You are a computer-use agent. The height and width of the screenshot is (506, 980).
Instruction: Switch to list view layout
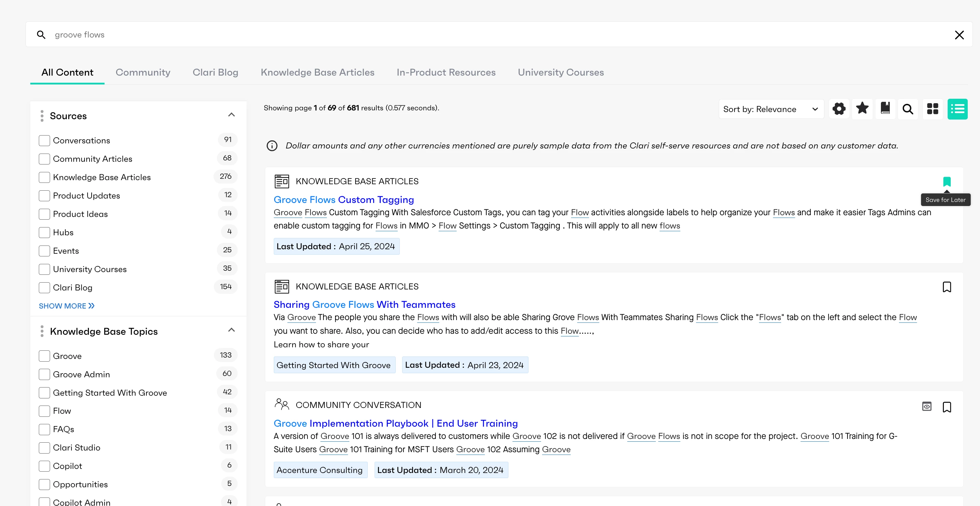958,109
